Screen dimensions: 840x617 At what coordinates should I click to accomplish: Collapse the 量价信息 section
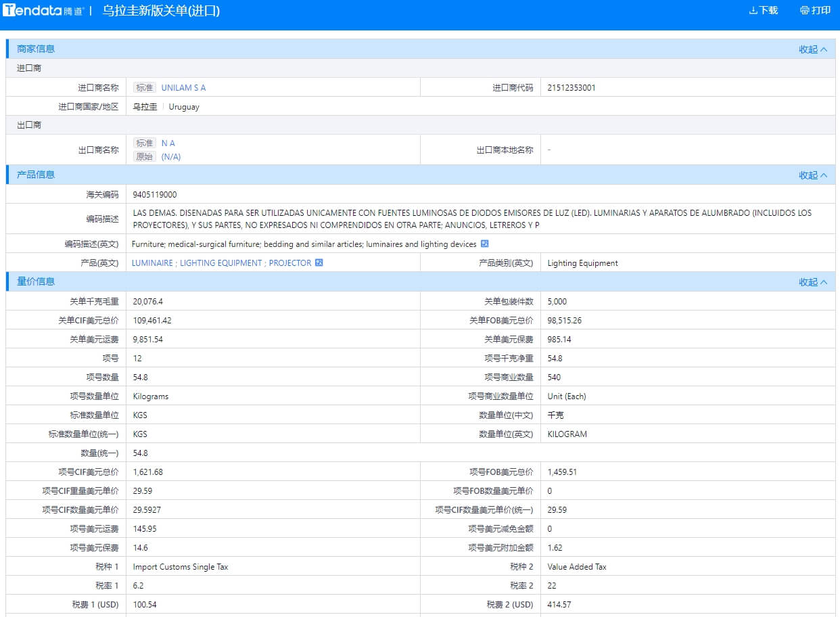coord(812,282)
